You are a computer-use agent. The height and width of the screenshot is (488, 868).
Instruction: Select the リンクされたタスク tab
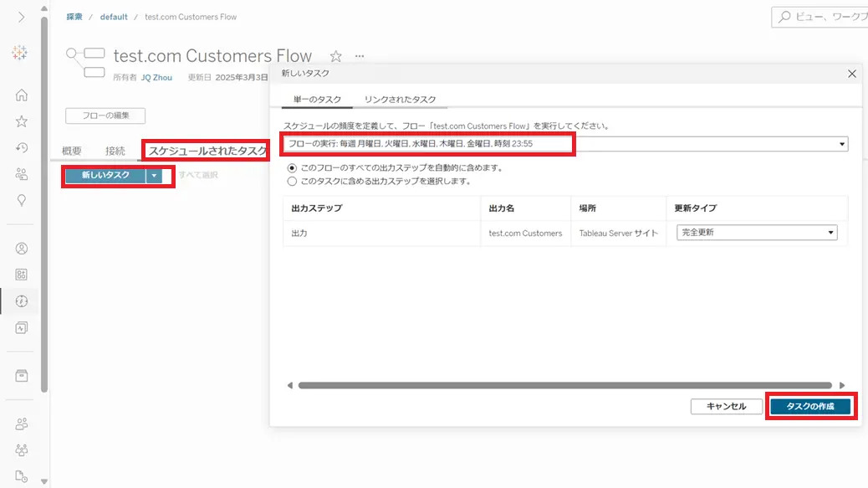click(400, 99)
